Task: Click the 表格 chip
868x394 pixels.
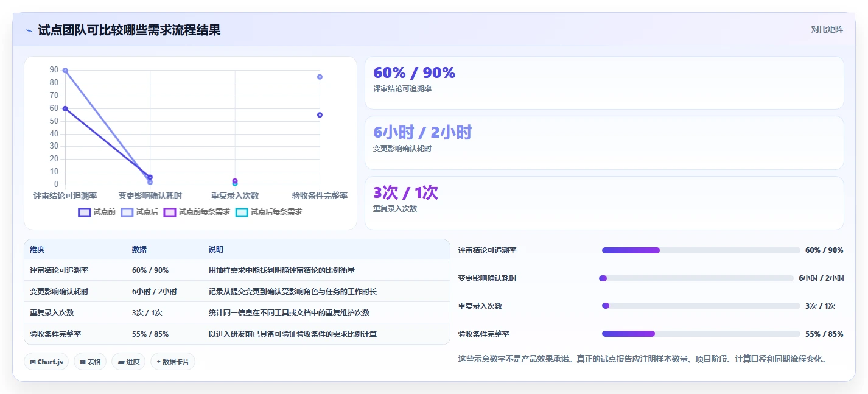Action: coord(90,362)
